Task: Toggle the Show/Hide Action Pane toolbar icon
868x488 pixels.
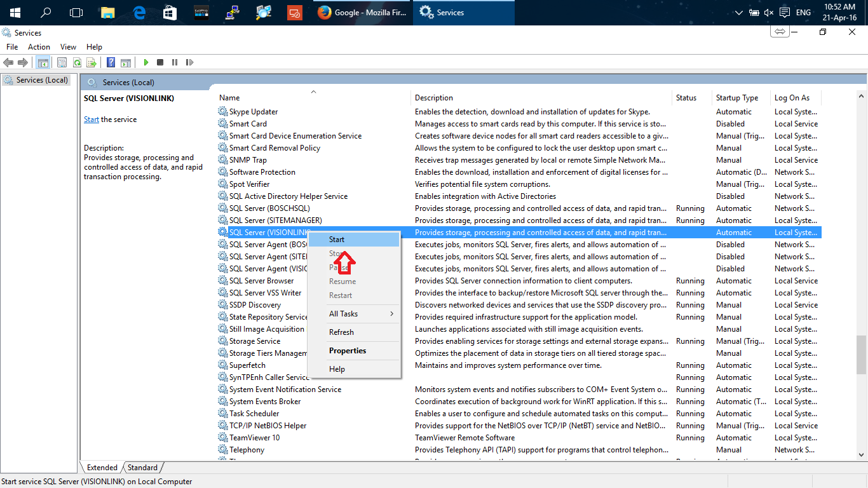Action: (126, 62)
